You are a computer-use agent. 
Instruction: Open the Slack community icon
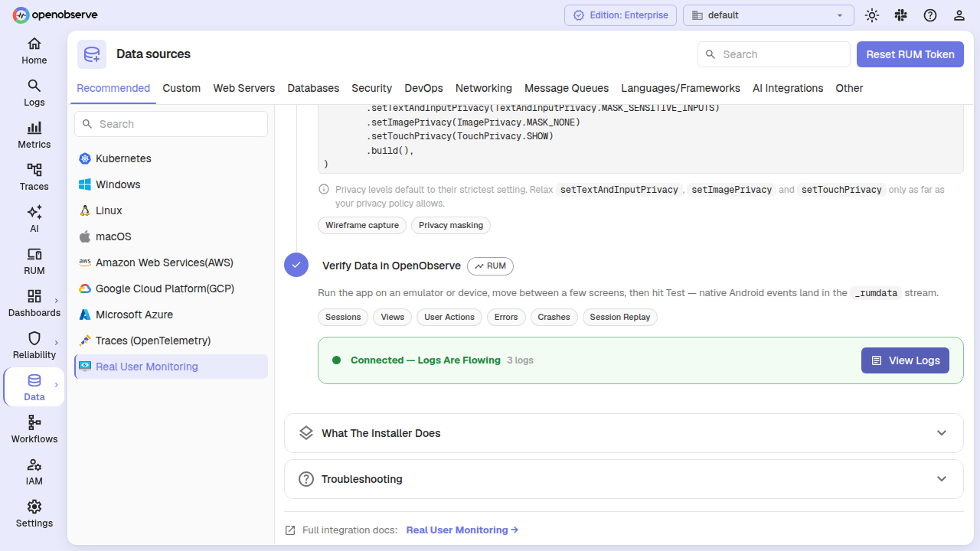(x=900, y=15)
